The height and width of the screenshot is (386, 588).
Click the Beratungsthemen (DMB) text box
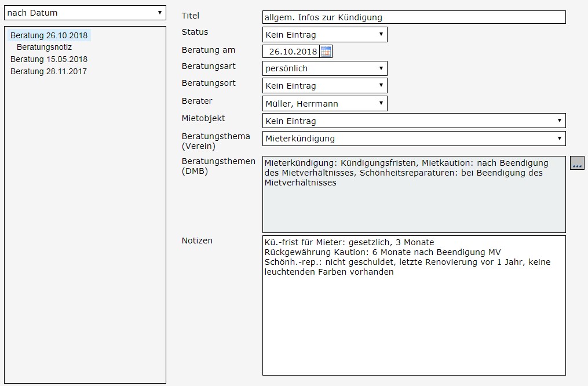[x=414, y=194]
